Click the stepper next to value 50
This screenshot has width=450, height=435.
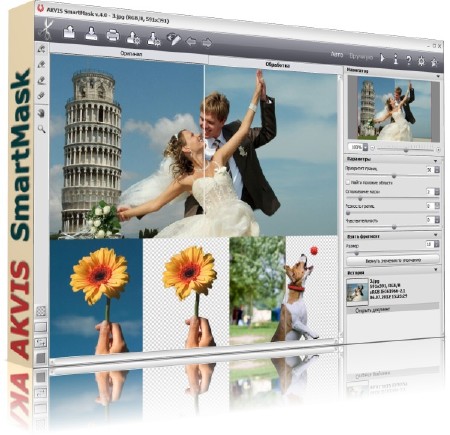coord(437,170)
